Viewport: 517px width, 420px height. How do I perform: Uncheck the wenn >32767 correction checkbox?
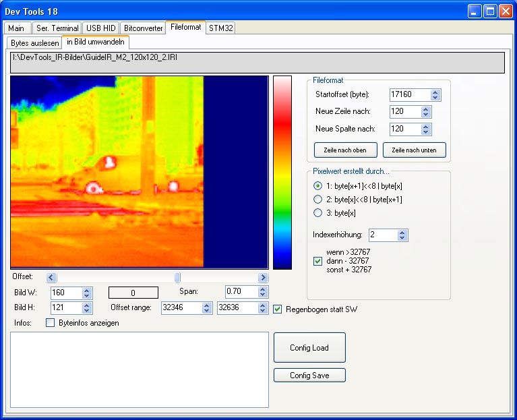pyautogui.click(x=318, y=261)
